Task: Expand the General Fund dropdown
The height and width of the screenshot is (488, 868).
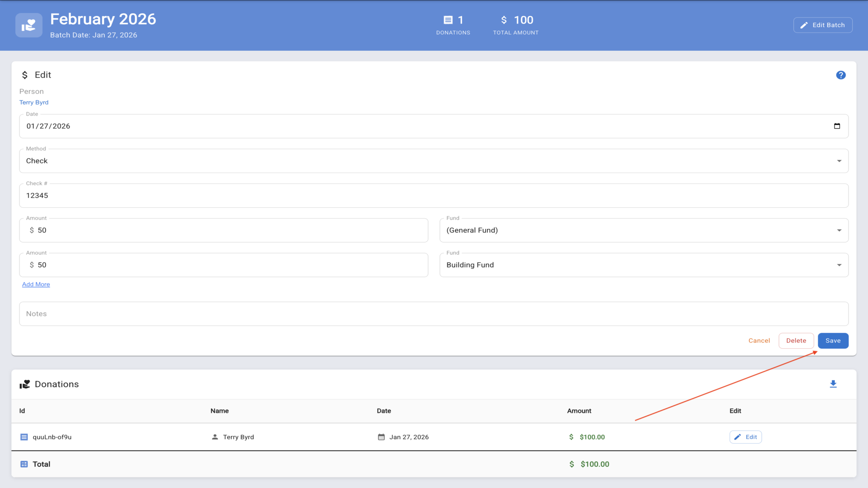Action: [x=643, y=230]
